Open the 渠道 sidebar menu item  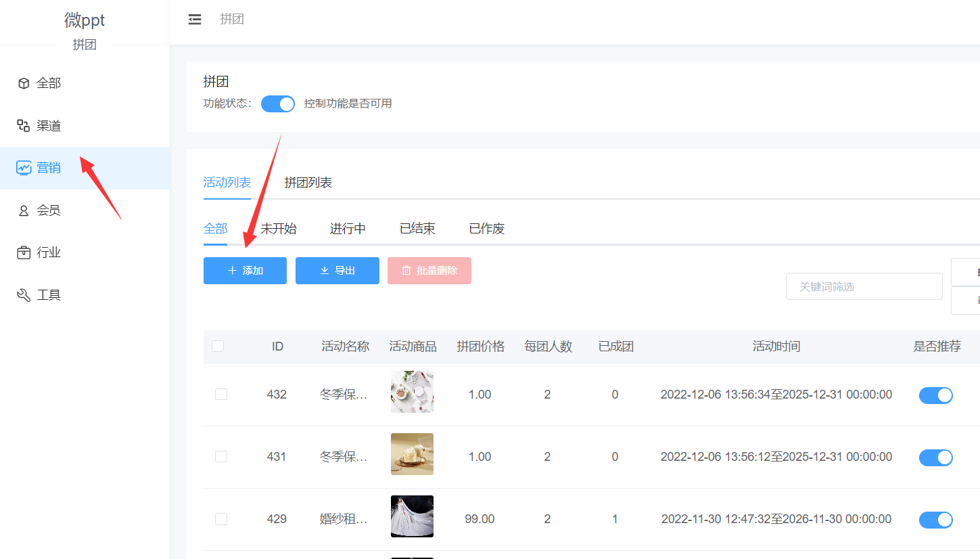click(85, 126)
